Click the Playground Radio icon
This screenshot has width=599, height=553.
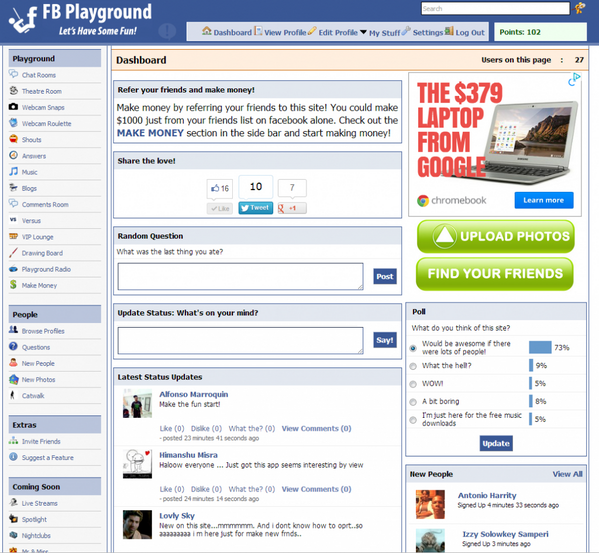pos(13,268)
